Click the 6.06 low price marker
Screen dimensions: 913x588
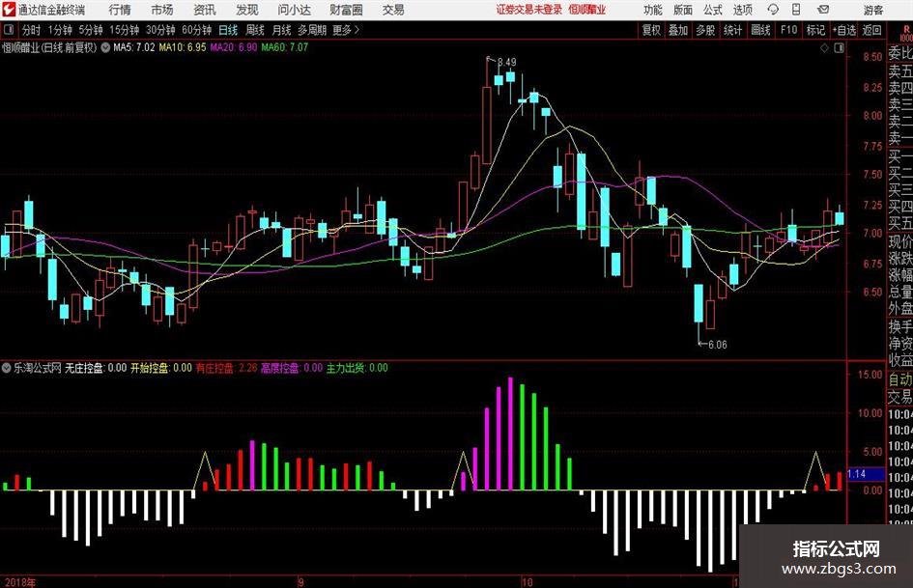(717, 345)
